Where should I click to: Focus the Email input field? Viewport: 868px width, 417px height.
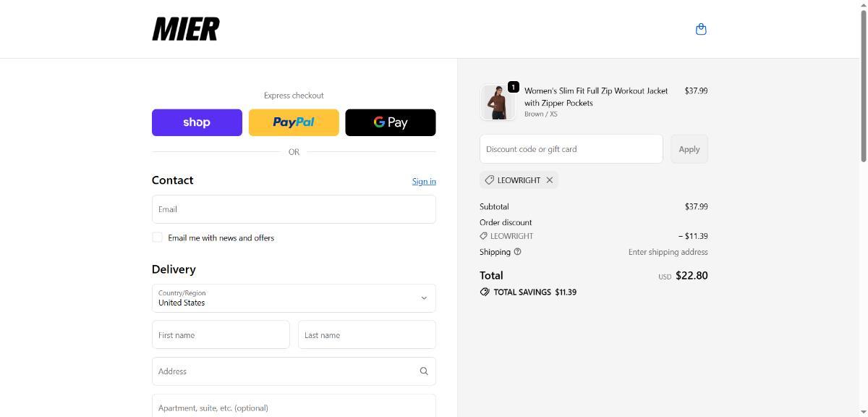tap(294, 209)
